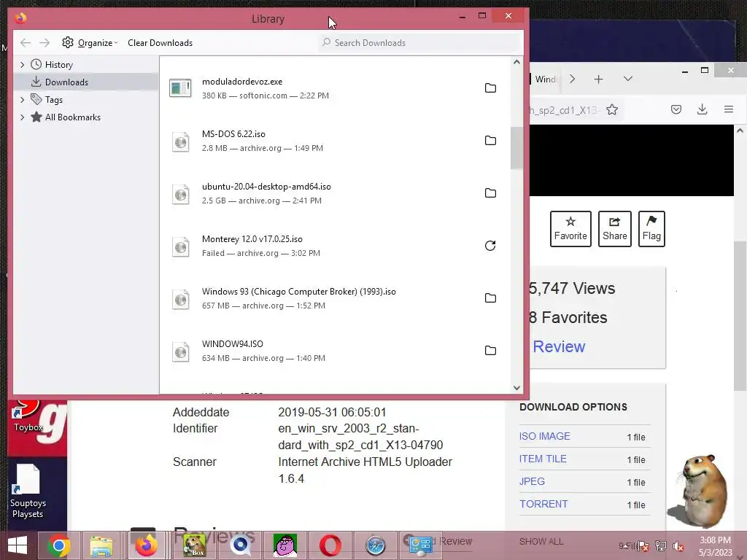The height and width of the screenshot is (560, 747).
Task: Open the Toybox desktop shortcut
Action: pos(28,416)
